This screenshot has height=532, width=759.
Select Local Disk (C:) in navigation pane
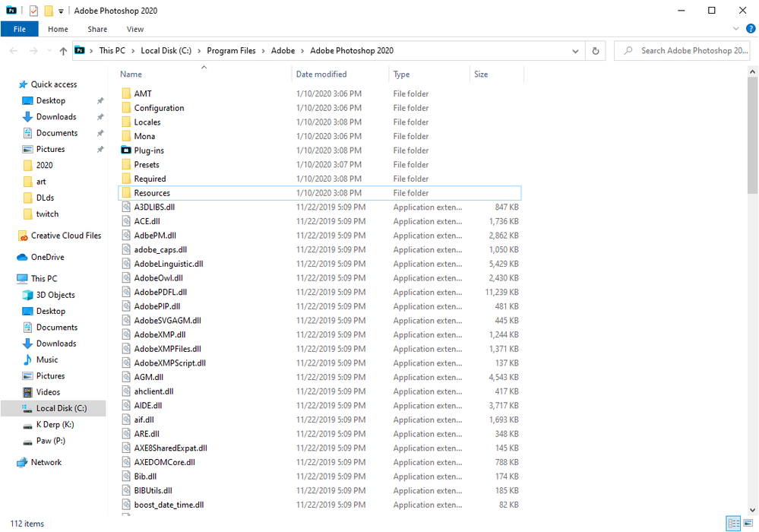[x=53, y=408]
